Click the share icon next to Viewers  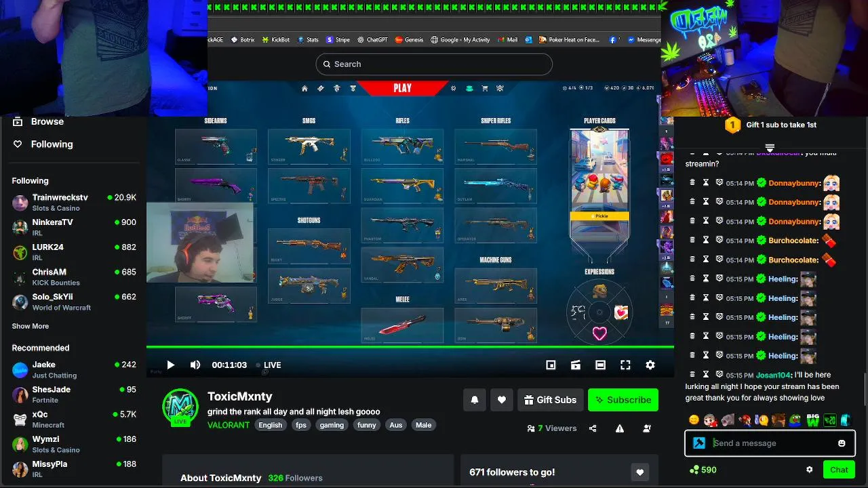pos(593,428)
